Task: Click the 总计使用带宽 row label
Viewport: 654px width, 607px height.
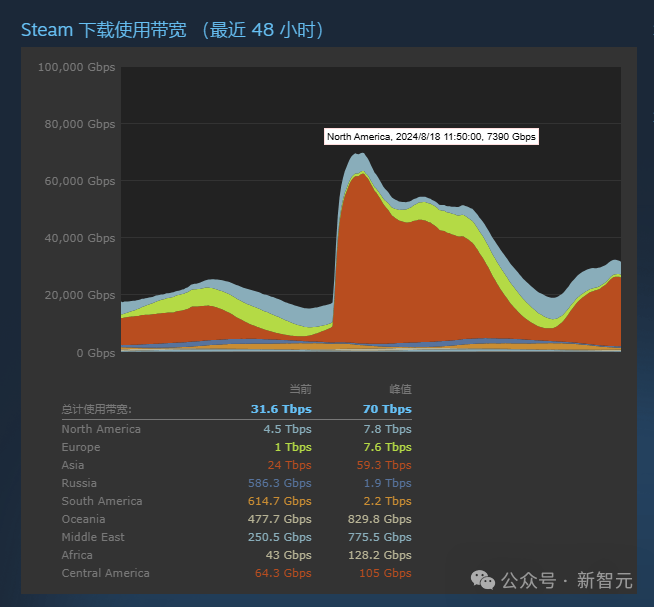Action: pyautogui.click(x=96, y=409)
